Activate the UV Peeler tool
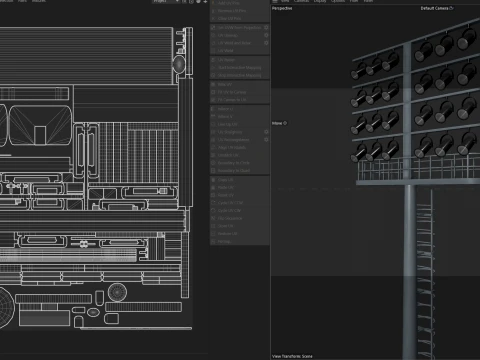 239,60
